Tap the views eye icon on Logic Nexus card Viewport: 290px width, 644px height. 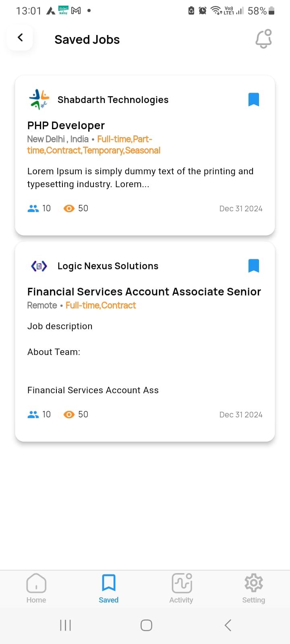tap(69, 415)
